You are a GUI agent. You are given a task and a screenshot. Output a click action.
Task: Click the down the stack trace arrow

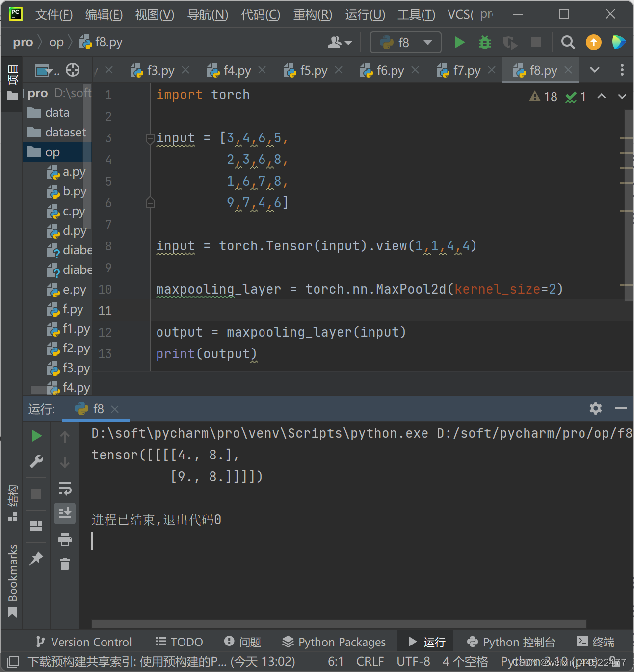tap(64, 462)
